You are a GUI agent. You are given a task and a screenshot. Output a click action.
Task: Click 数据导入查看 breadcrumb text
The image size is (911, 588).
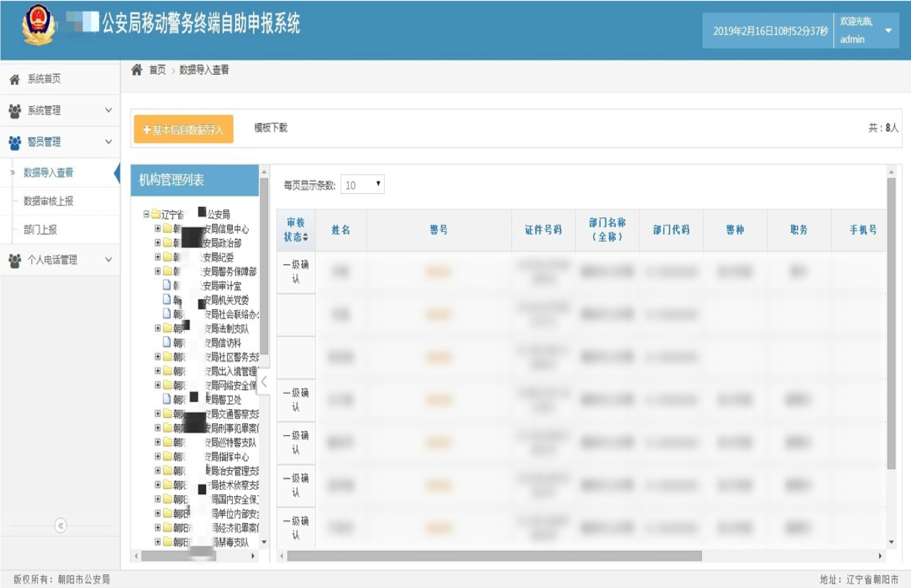[x=204, y=70]
